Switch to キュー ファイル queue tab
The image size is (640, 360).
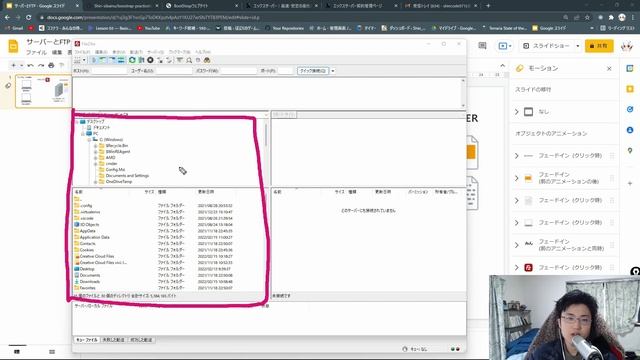click(x=87, y=340)
